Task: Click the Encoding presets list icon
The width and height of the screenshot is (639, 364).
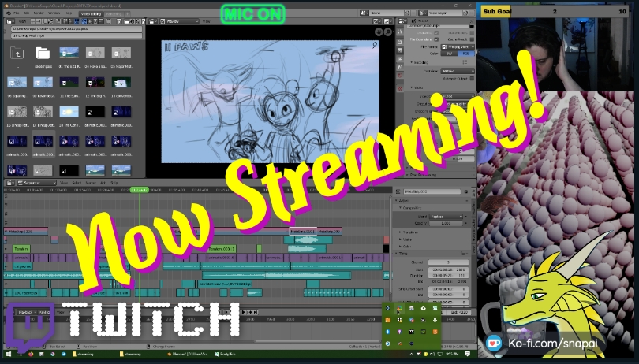Action: click(x=465, y=62)
